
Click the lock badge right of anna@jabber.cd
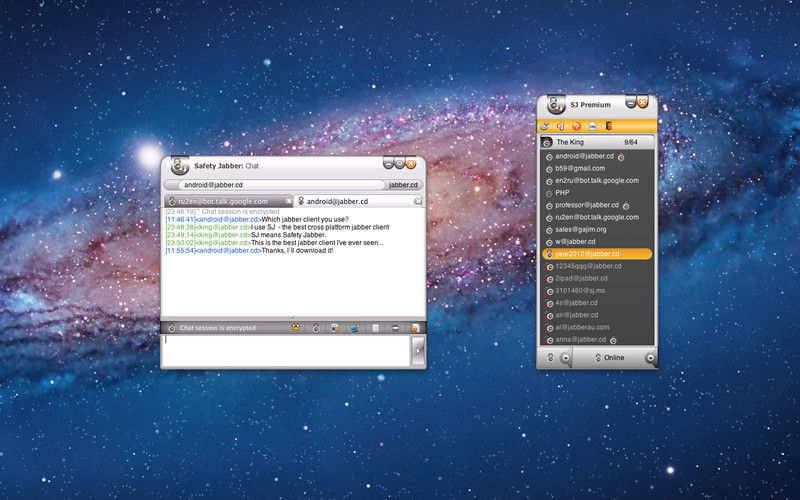[x=613, y=340]
